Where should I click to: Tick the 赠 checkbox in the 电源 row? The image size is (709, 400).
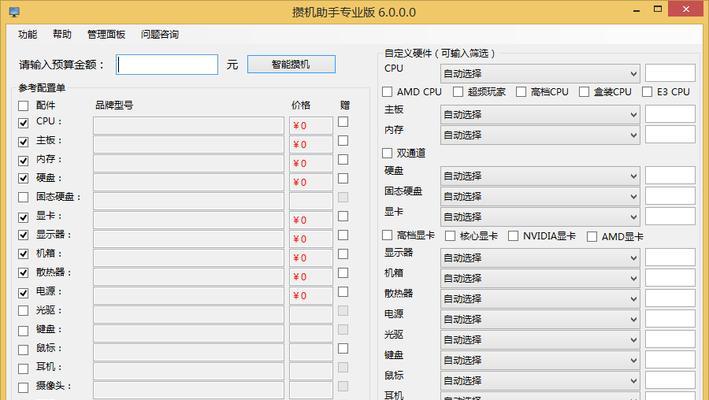click(x=343, y=292)
